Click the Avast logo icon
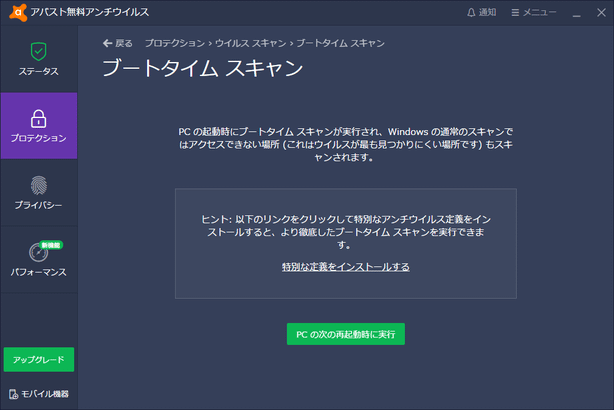The width and height of the screenshot is (614, 410). click(x=18, y=12)
